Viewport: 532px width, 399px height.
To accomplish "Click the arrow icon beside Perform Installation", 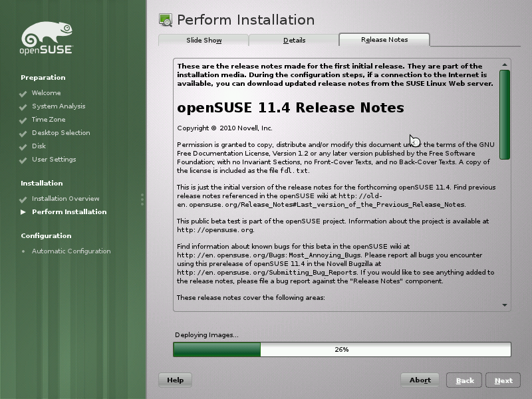I will pyautogui.click(x=22, y=211).
